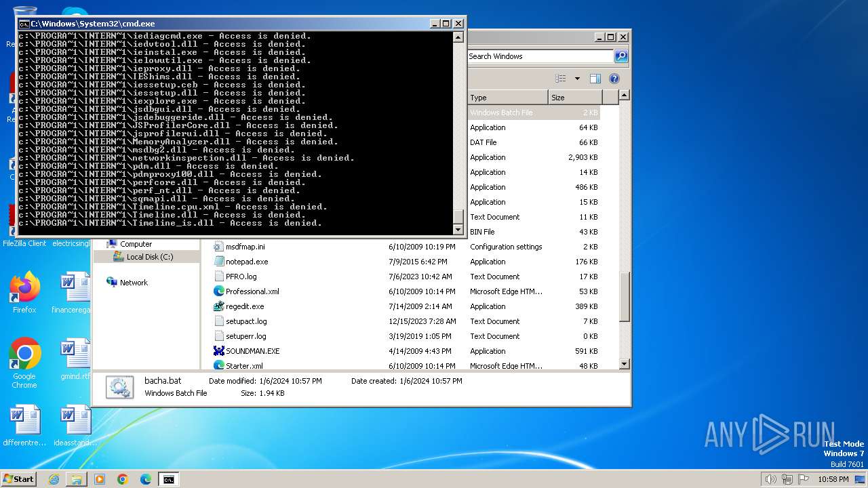Screen dimensions: 868x488
Task: Click 'Windows Batch File' type cell
Action: tap(501, 113)
